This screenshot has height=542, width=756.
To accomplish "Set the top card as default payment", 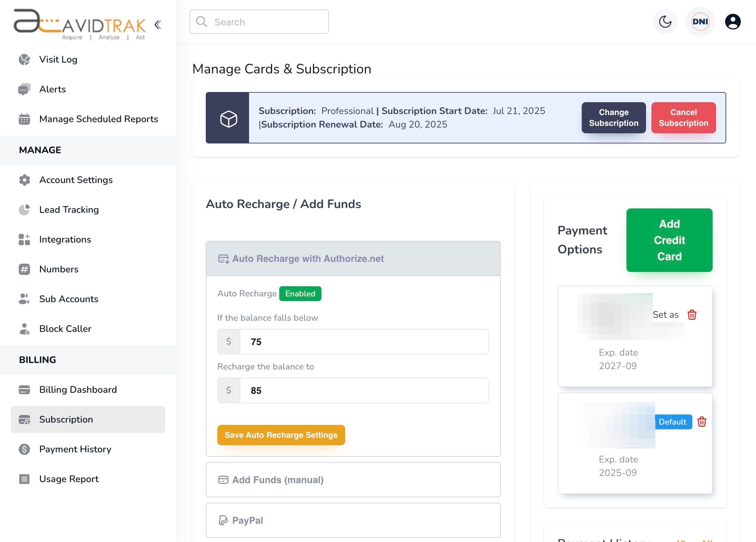I will [x=665, y=314].
